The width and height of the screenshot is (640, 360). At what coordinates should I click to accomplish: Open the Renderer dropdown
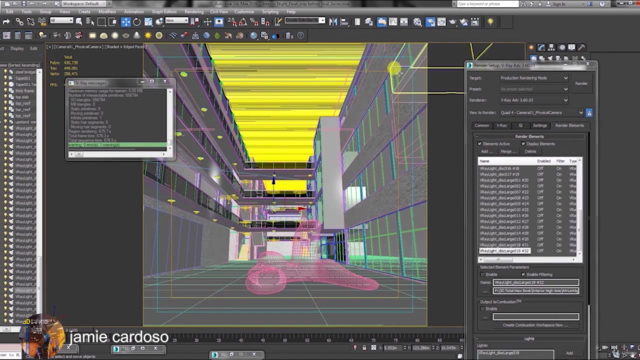(x=534, y=100)
